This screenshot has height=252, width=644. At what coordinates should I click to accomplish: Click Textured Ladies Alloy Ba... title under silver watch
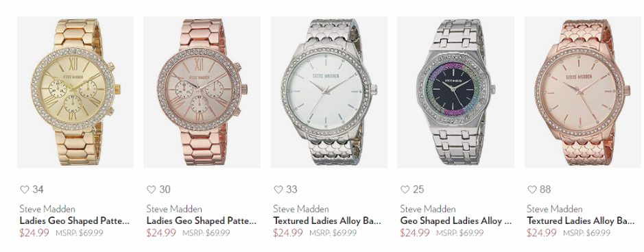[x=327, y=221]
